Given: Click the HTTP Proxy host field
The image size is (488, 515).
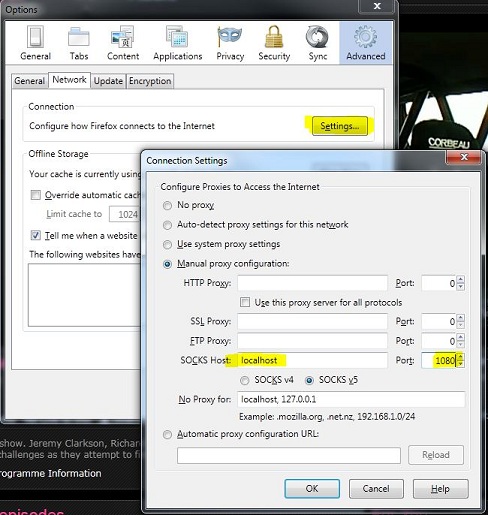Looking at the screenshot, I should pyautogui.click(x=312, y=283).
